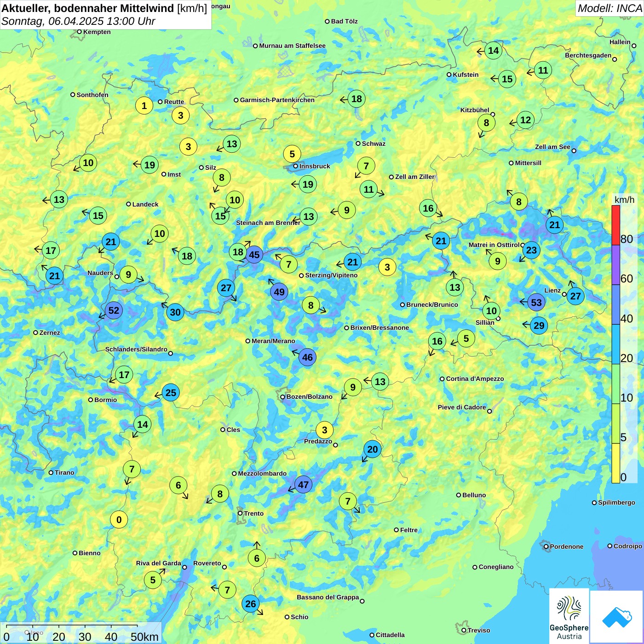Click the Pordenone city label
Screen dimensions: 644x644
click(567, 546)
